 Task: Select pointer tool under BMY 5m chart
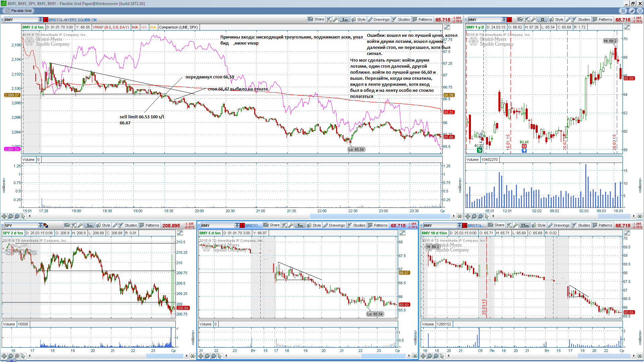tap(220, 356)
